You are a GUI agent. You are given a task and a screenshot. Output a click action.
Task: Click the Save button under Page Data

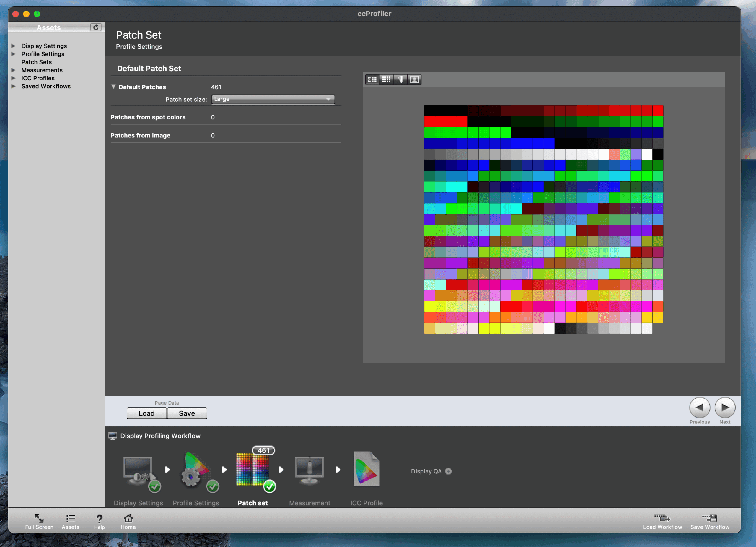[x=187, y=413]
